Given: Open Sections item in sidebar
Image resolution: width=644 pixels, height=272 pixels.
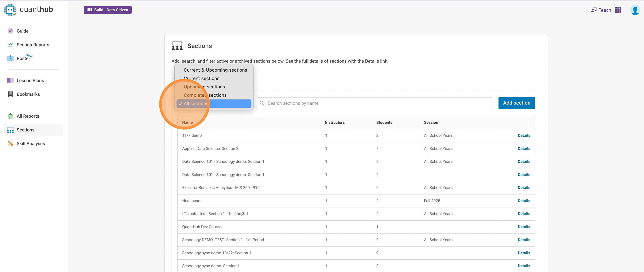Looking at the screenshot, I should point(25,130).
